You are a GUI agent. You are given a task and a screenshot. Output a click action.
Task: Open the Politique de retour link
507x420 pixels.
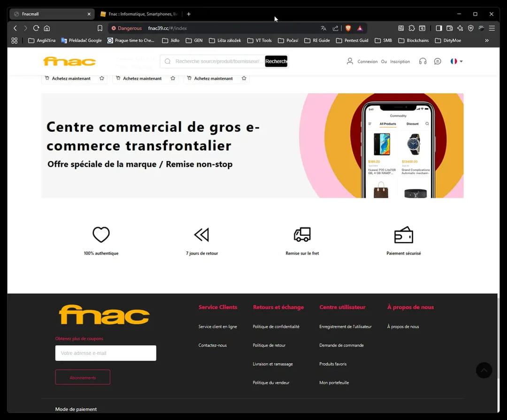click(x=269, y=345)
